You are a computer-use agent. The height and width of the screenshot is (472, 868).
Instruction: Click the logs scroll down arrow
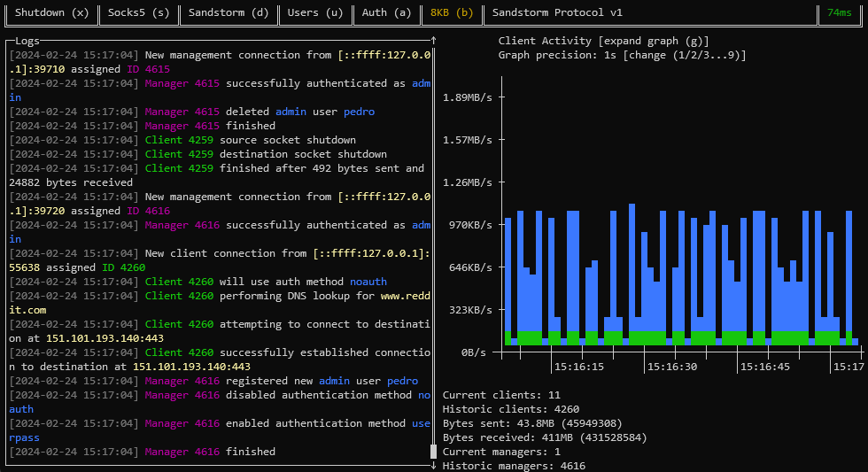click(x=433, y=466)
